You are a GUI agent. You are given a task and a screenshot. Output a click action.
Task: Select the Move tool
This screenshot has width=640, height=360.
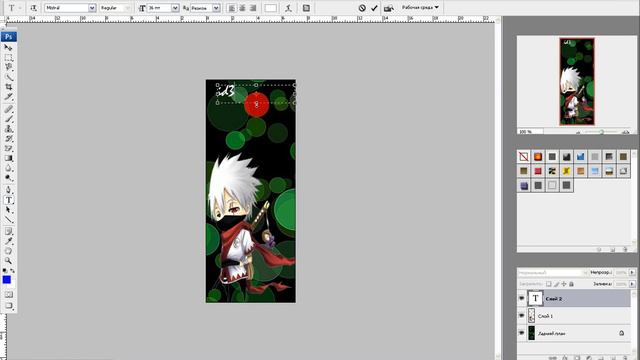8,48
